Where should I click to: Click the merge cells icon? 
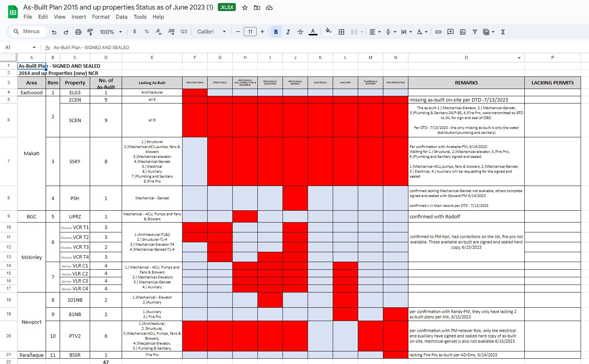(x=354, y=32)
